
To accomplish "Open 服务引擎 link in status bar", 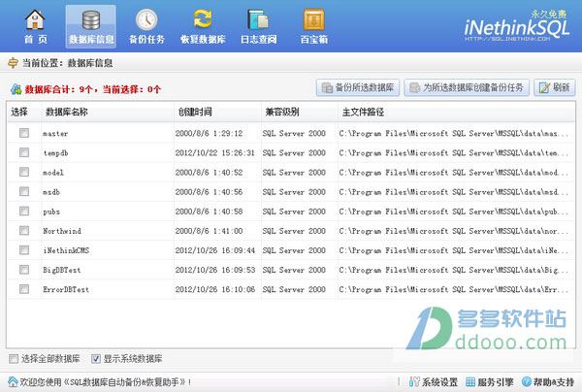I will tap(496, 382).
